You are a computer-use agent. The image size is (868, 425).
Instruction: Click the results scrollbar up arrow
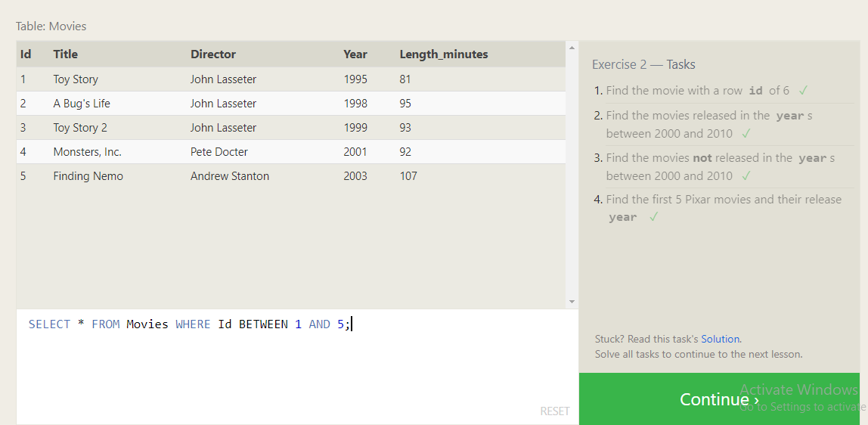tap(572, 47)
